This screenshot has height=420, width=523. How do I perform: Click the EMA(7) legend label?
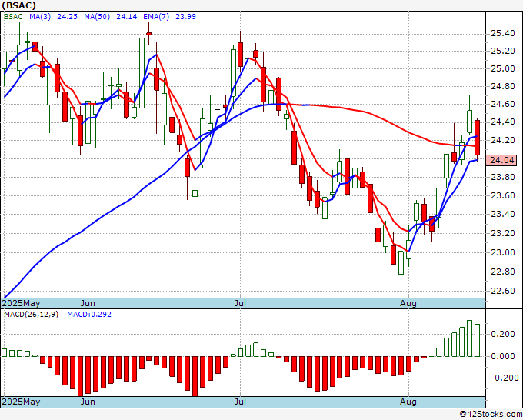tap(156, 17)
